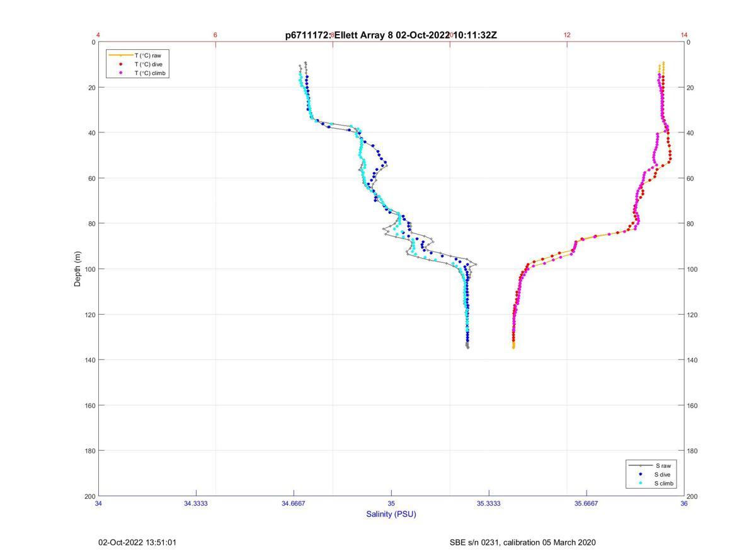Screen dimensions: 756x558
Task: Click the left depth axis label "120"
Action: [x=90, y=315]
